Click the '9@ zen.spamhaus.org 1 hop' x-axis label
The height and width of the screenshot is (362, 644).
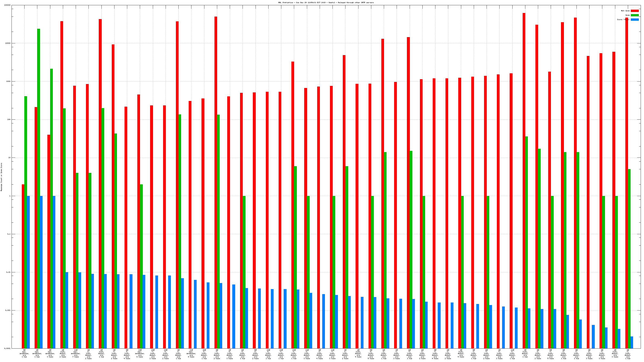(24, 353)
